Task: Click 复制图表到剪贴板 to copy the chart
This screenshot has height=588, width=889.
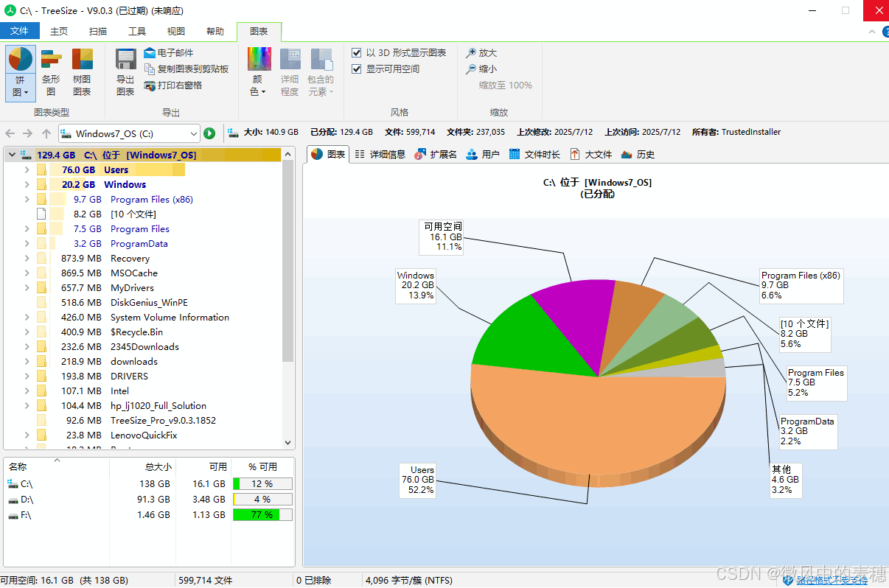Action: (186, 69)
